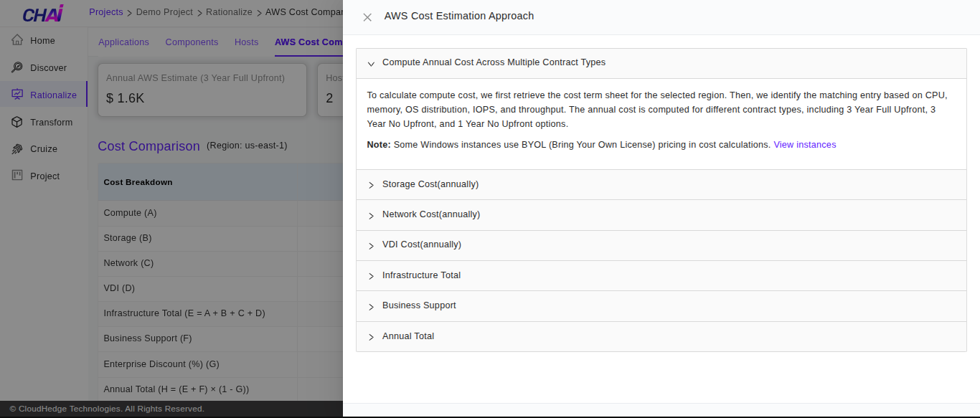The image size is (980, 418).
Task: Switch to the Components tab
Action: point(192,42)
